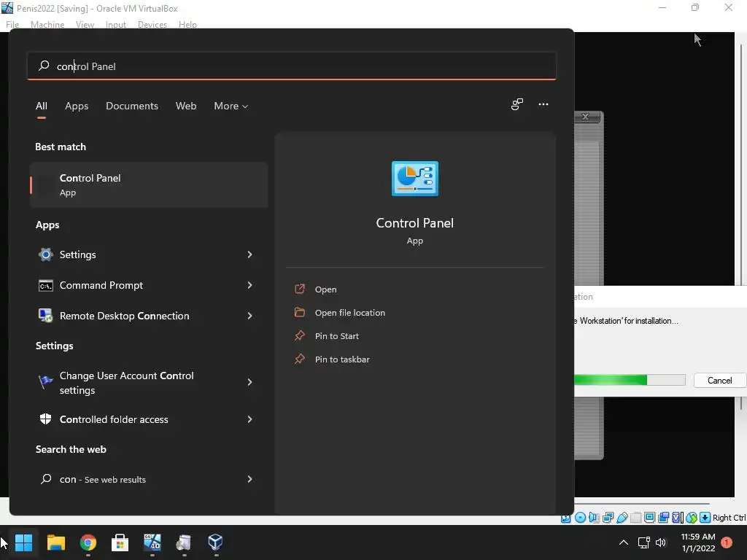
Task: Open the VirtualBox Input menu
Action: coord(116,24)
